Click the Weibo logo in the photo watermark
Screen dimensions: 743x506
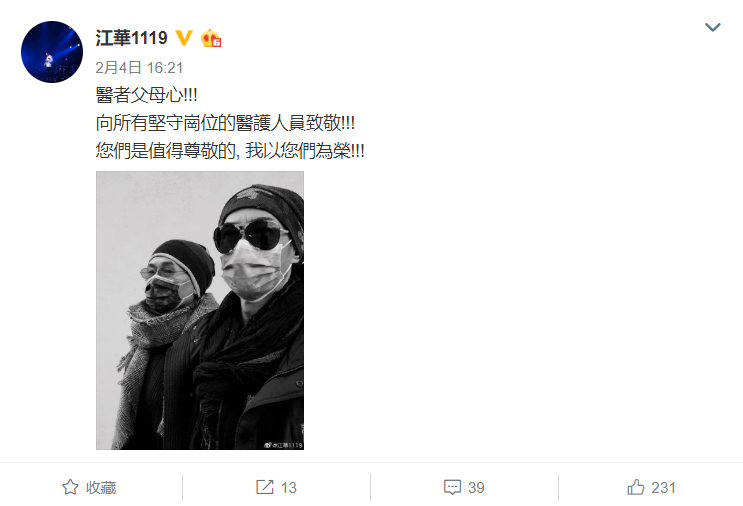coord(268,445)
